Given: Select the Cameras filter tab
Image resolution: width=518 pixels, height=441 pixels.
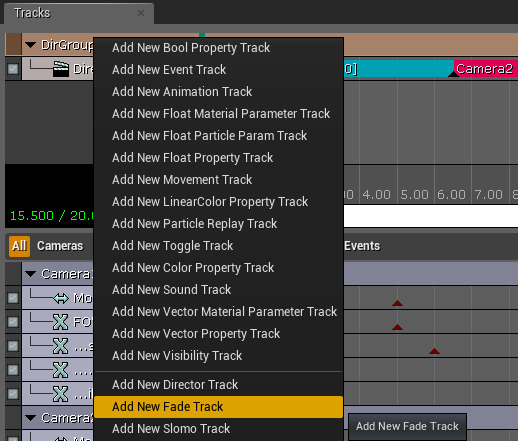Looking at the screenshot, I should click(x=60, y=246).
